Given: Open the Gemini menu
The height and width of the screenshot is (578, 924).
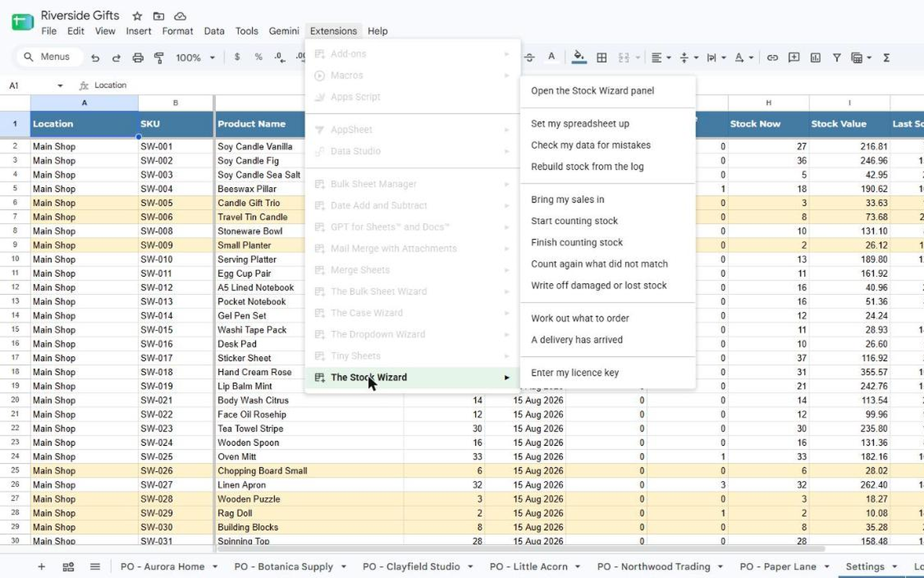Looking at the screenshot, I should (x=284, y=31).
